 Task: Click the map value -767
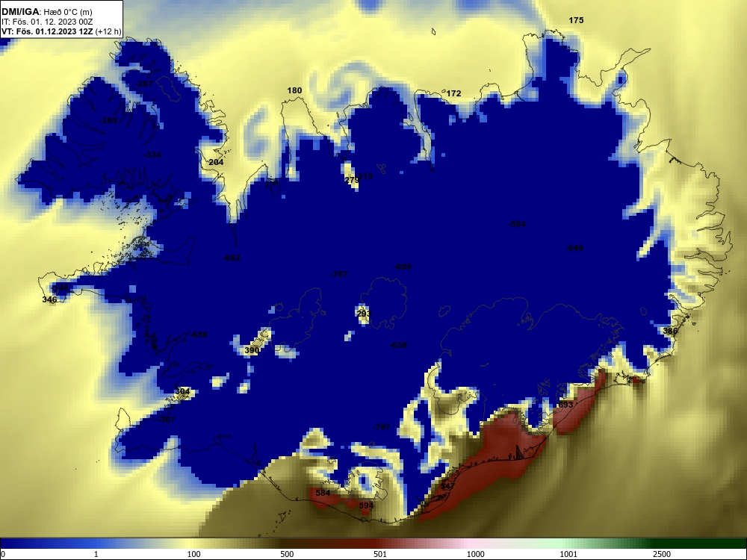click(x=339, y=274)
